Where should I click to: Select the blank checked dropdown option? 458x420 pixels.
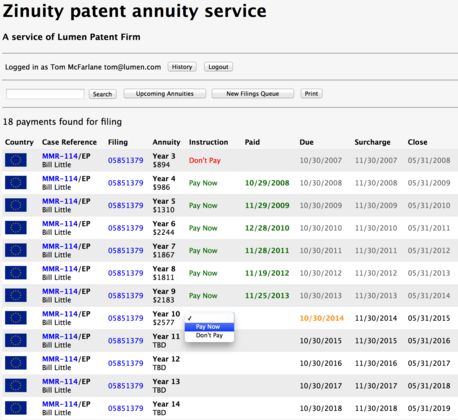click(x=209, y=318)
